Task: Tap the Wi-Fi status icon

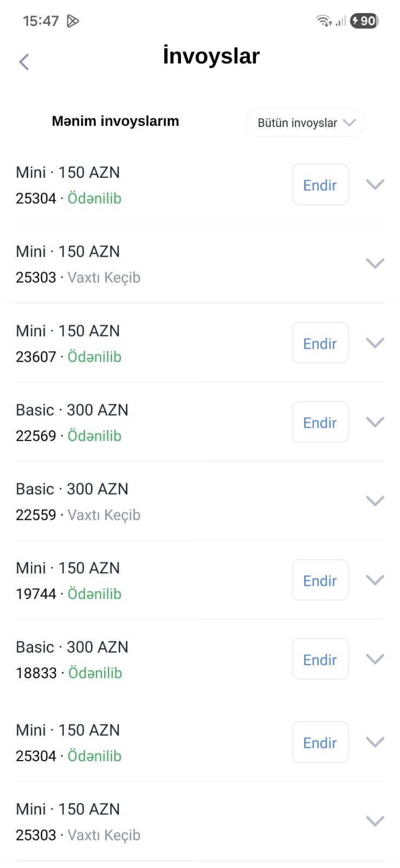Action: coord(324,21)
